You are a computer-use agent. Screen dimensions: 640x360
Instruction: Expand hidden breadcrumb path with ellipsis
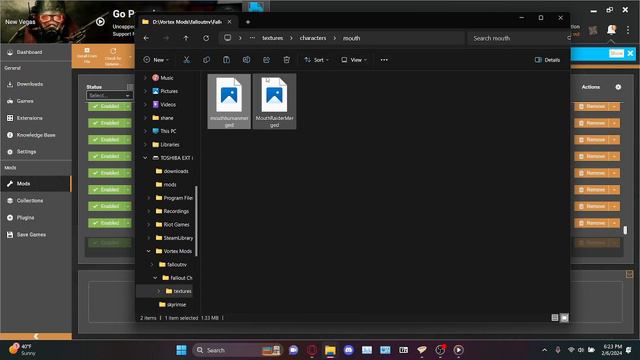click(x=252, y=38)
